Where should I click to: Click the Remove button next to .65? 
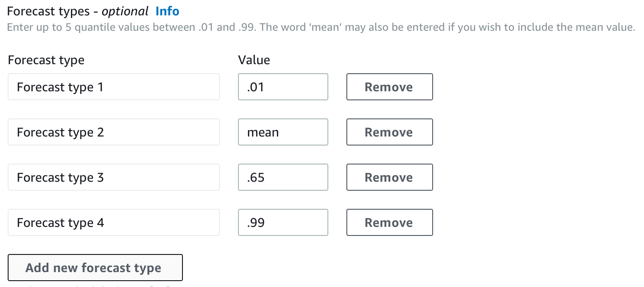point(389,177)
